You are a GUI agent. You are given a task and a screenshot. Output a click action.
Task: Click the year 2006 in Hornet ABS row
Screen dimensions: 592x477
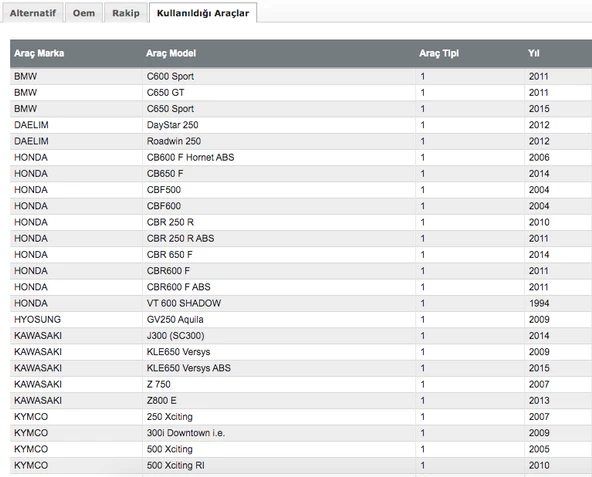click(539, 157)
